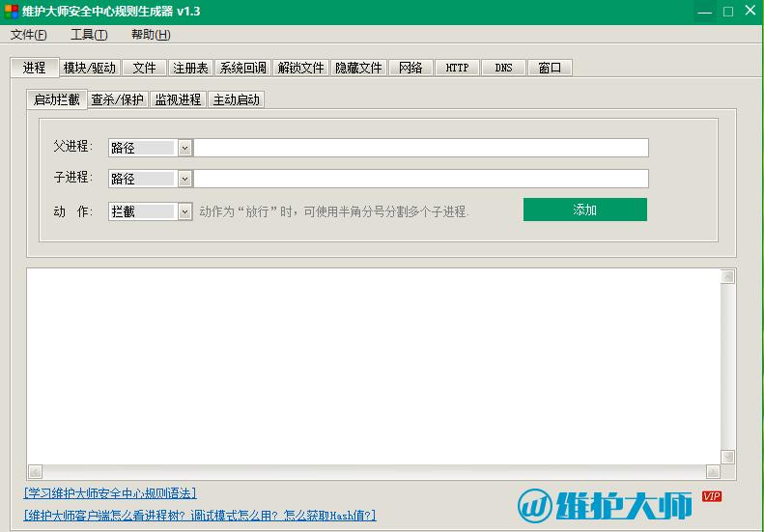764x532 pixels.
Task: Expand the 父进程 type dropdown
Action: (184, 148)
